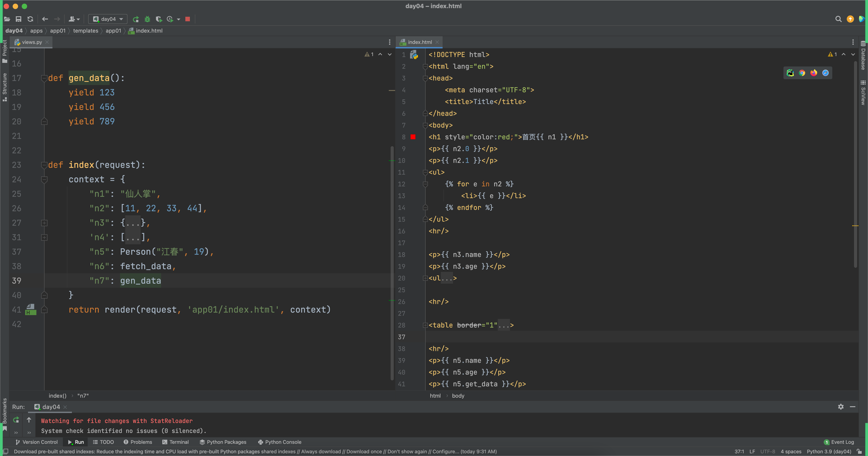The width and height of the screenshot is (868, 456).
Task: Expand the folded table block in index.html
Action: [x=425, y=325]
